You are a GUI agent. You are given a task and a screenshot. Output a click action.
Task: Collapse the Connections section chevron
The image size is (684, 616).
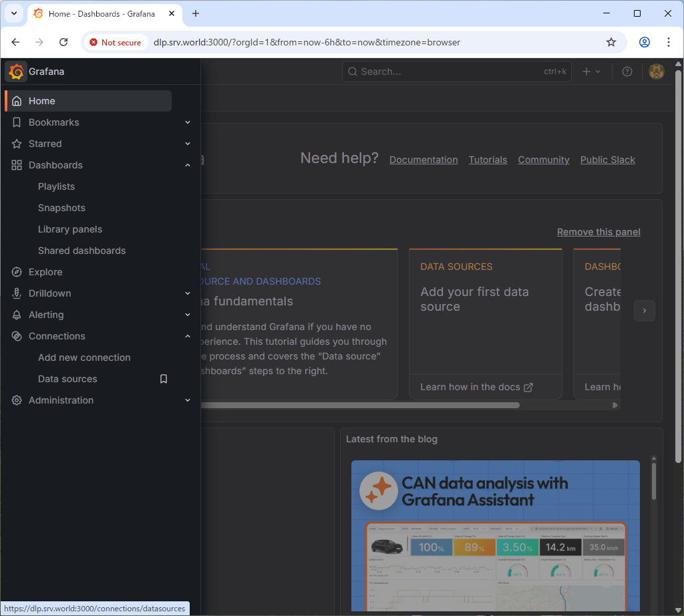pyautogui.click(x=188, y=336)
